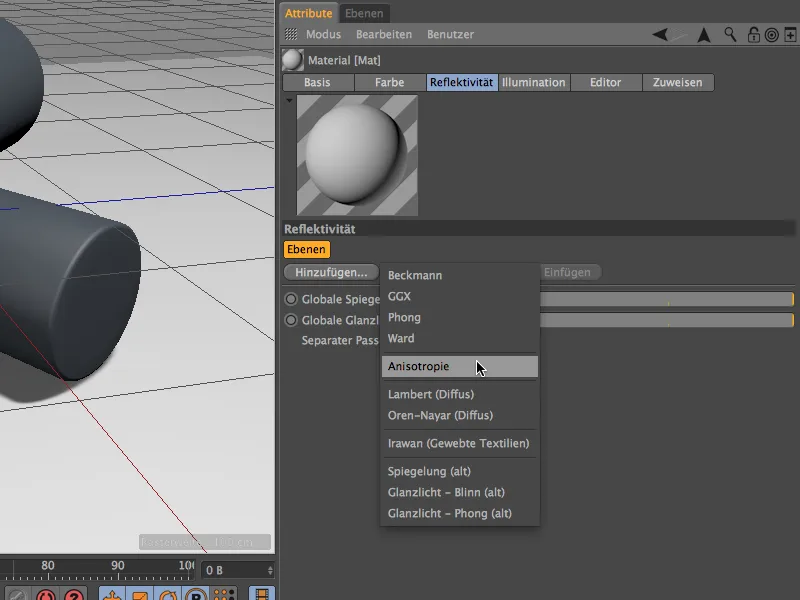800x600 pixels.
Task: Click the up arrow navigation icon
Action: pos(704,35)
